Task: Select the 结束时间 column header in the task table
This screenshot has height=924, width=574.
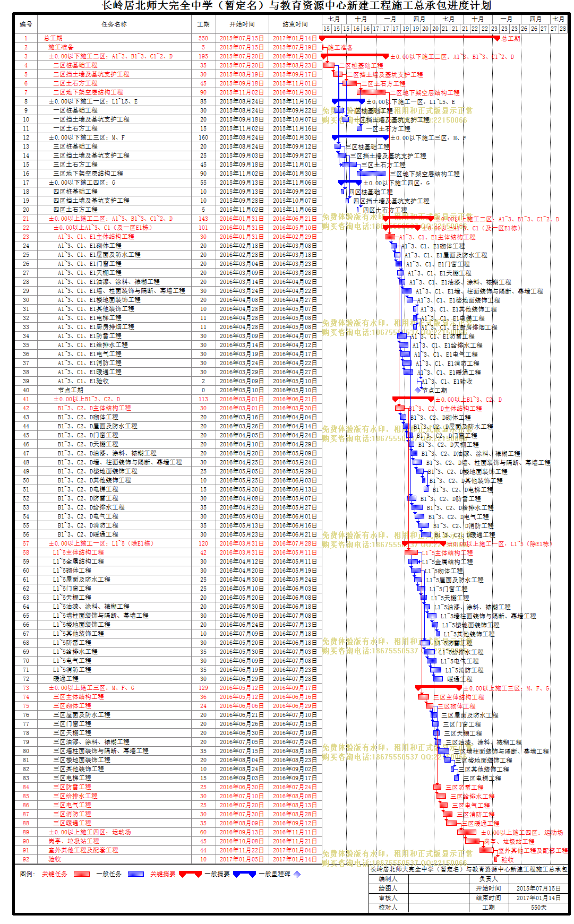Action: click(295, 24)
